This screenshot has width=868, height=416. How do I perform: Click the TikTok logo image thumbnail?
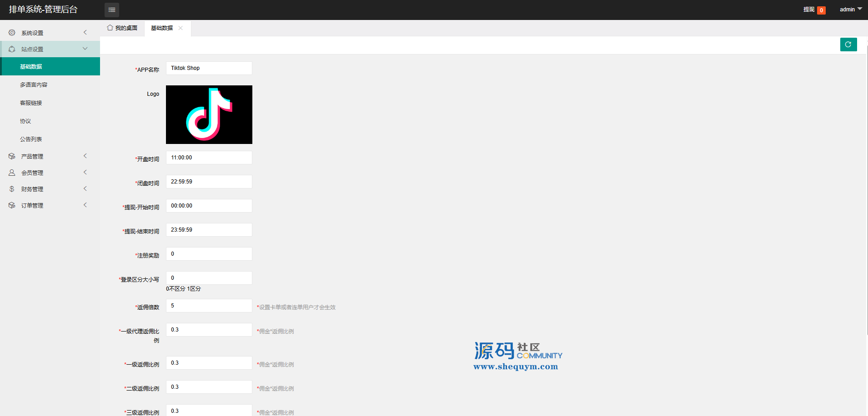click(209, 114)
